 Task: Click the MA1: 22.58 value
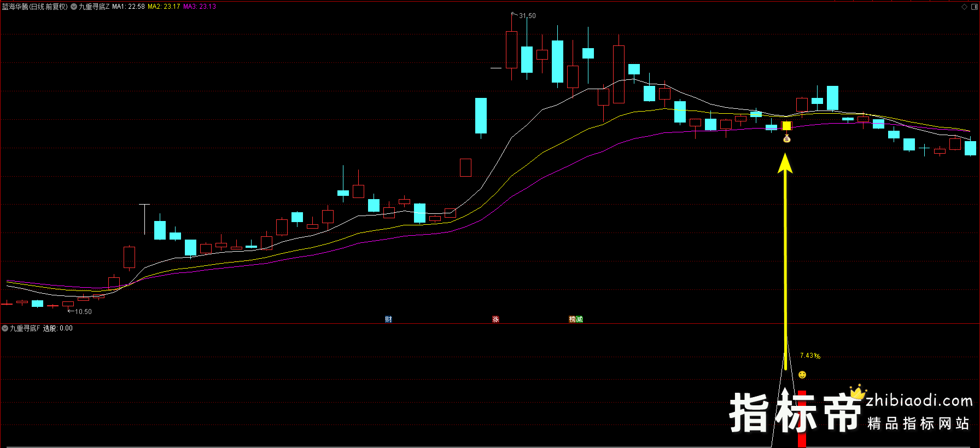pos(129,7)
